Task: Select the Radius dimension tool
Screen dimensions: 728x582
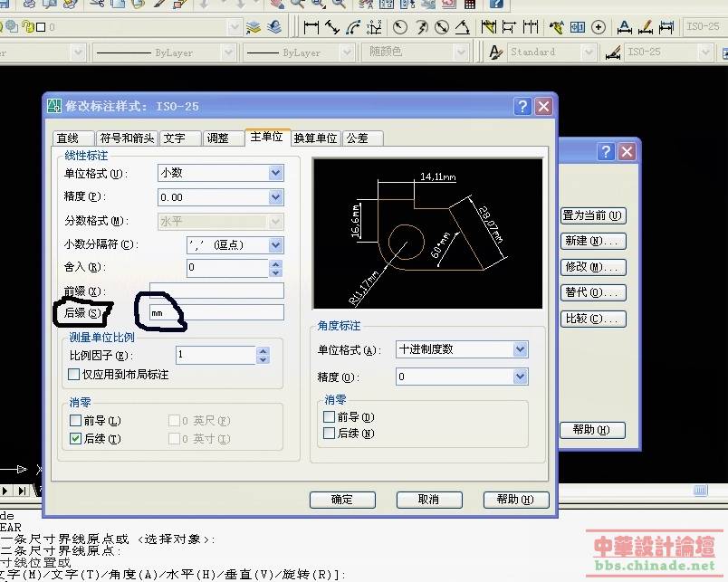Action: coord(399,27)
